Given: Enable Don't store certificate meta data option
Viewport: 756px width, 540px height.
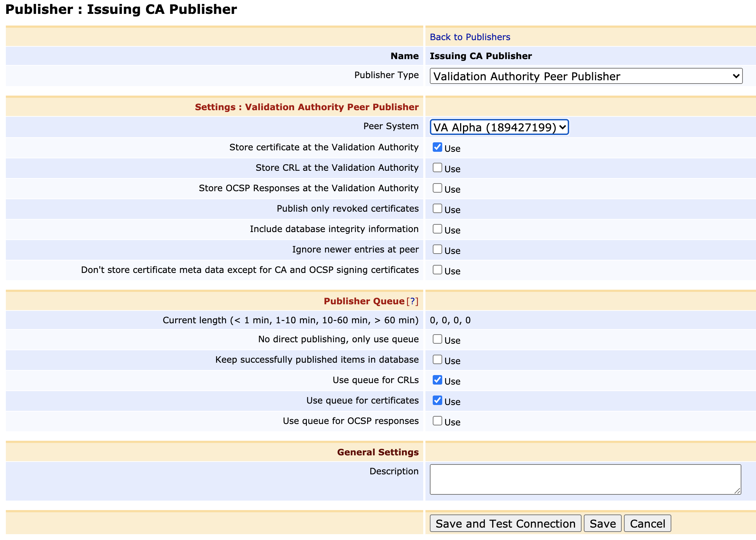Looking at the screenshot, I should coord(437,270).
